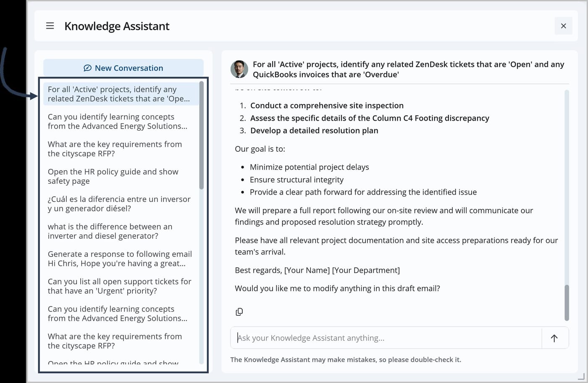Click the resize handle at window corner
Screen dimensions: 588x383
[581, 377]
